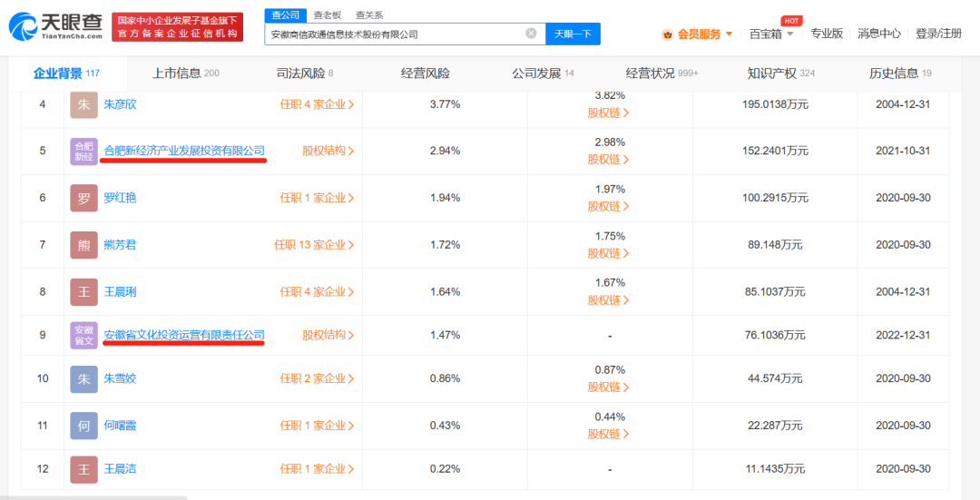Open shareholder 熊芳君 name link
Viewport: 980px width, 500px height.
point(120,244)
